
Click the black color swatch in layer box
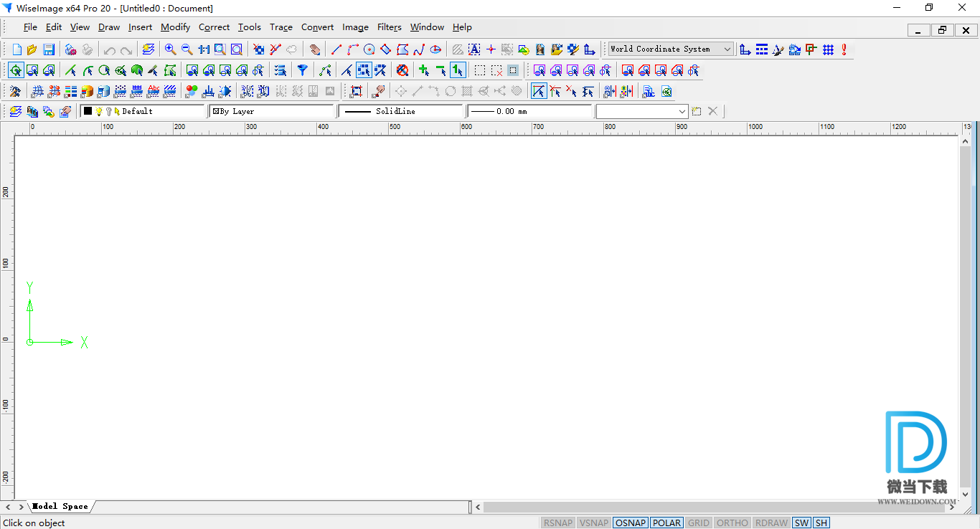(x=88, y=111)
